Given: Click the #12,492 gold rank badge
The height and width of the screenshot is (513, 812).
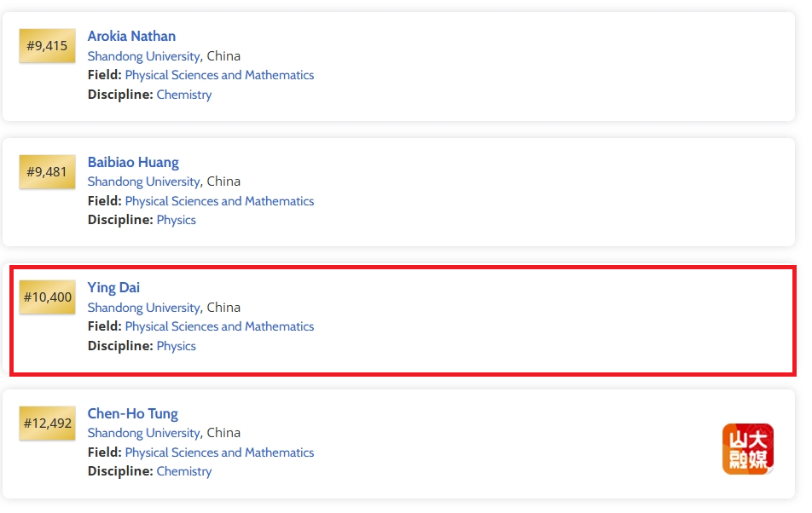Looking at the screenshot, I should coord(47,423).
